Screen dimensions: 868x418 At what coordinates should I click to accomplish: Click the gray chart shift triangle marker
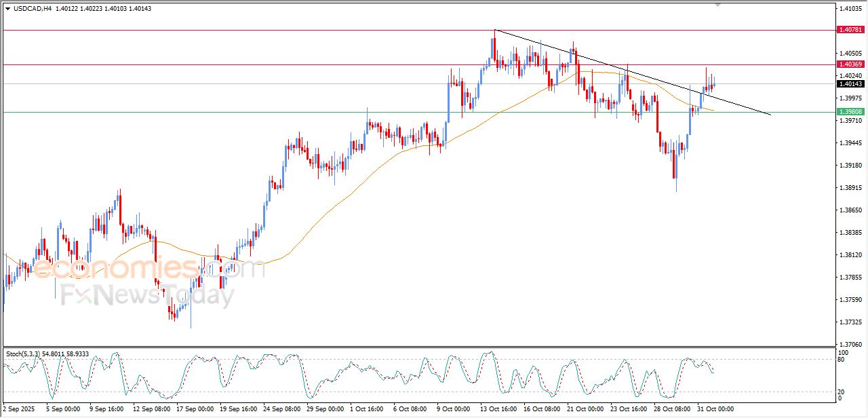coord(717,5)
